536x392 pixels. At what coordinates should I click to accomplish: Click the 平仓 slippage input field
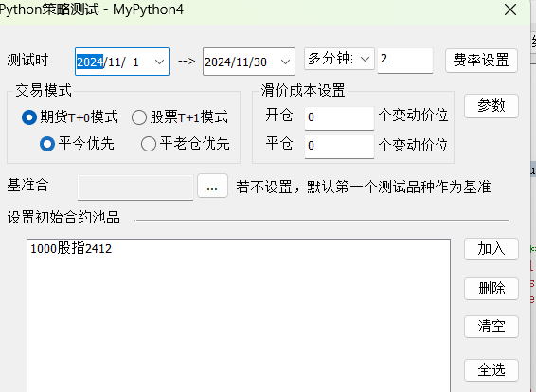pos(339,146)
